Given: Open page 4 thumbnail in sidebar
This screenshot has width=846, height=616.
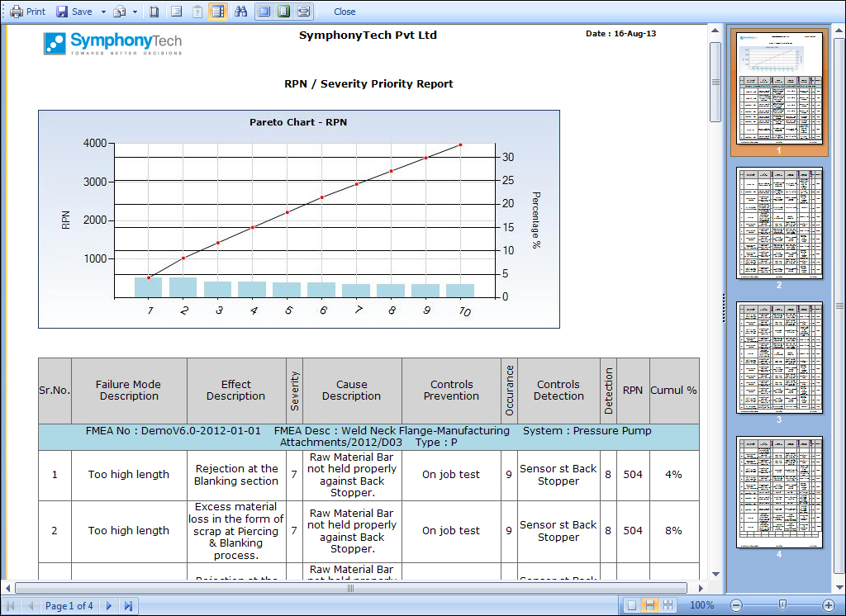Looking at the screenshot, I should [x=779, y=492].
